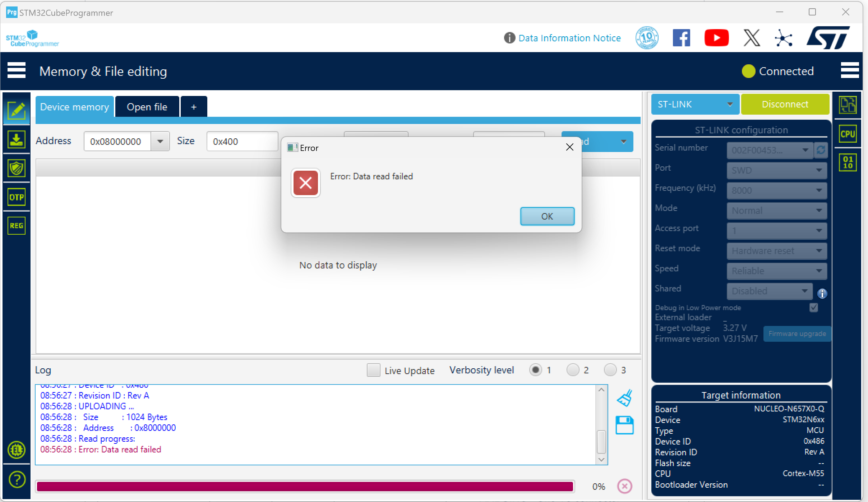Open the Memory & File editing sidebar icon
This screenshot has width=868, height=502.
pos(17,111)
